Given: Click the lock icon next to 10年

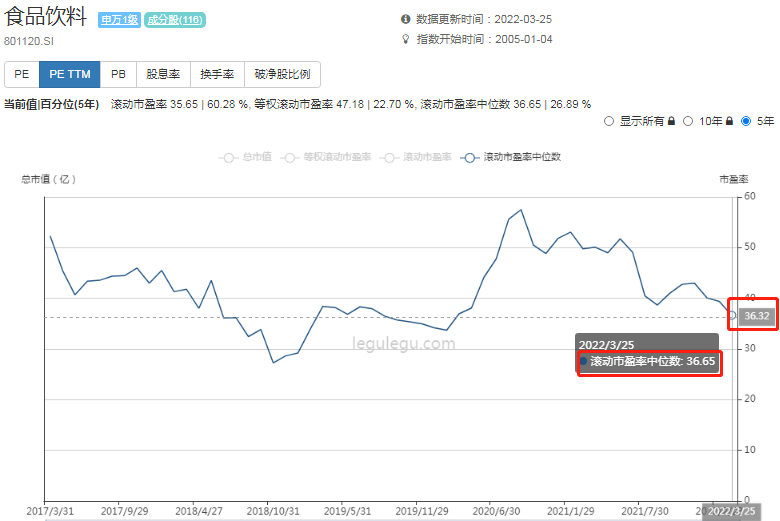Looking at the screenshot, I should click(x=729, y=121).
